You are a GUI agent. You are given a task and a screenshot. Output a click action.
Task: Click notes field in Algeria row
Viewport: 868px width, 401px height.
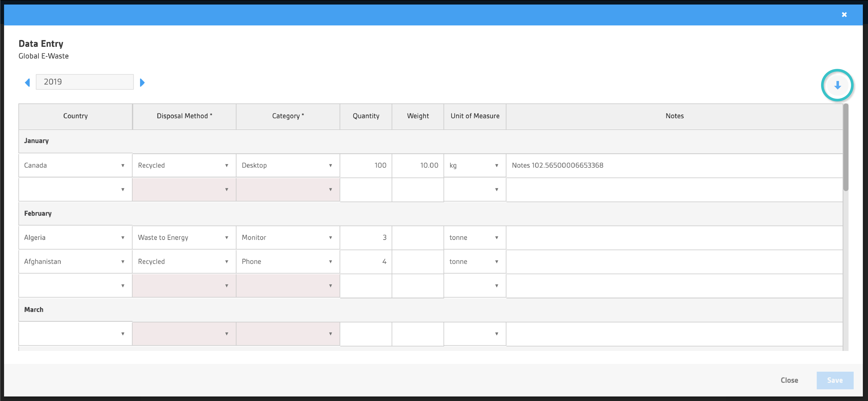675,237
